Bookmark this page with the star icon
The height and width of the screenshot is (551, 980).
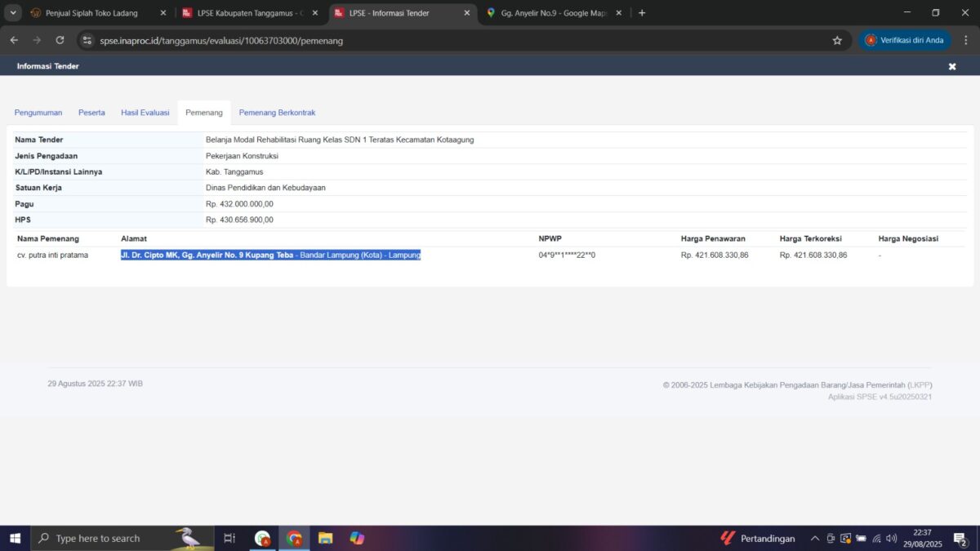tap(837, 40)
